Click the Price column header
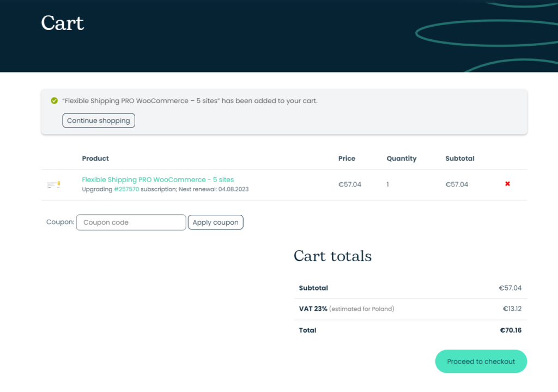Viewport: 558px width, 392px height. [347, 159]
